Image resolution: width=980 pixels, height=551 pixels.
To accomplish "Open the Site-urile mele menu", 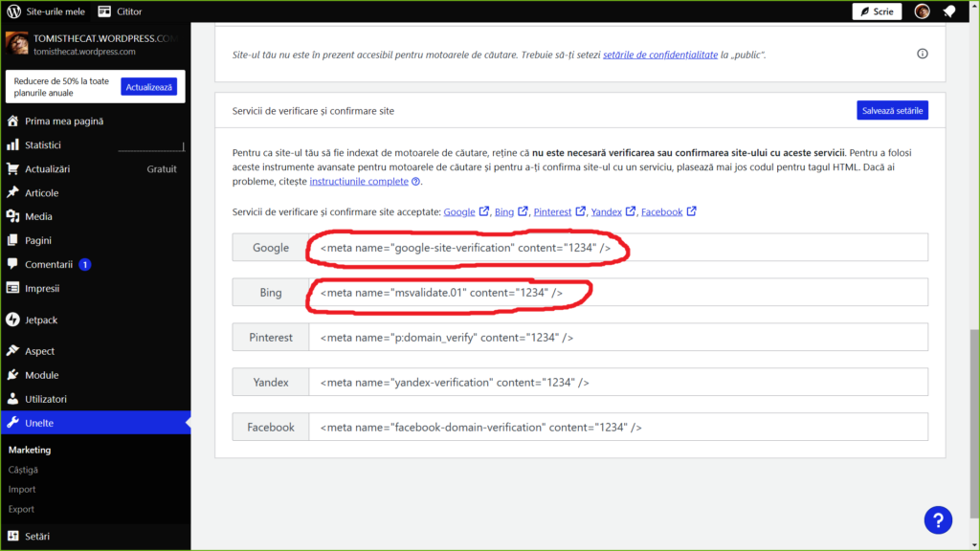I will [48, 11].
